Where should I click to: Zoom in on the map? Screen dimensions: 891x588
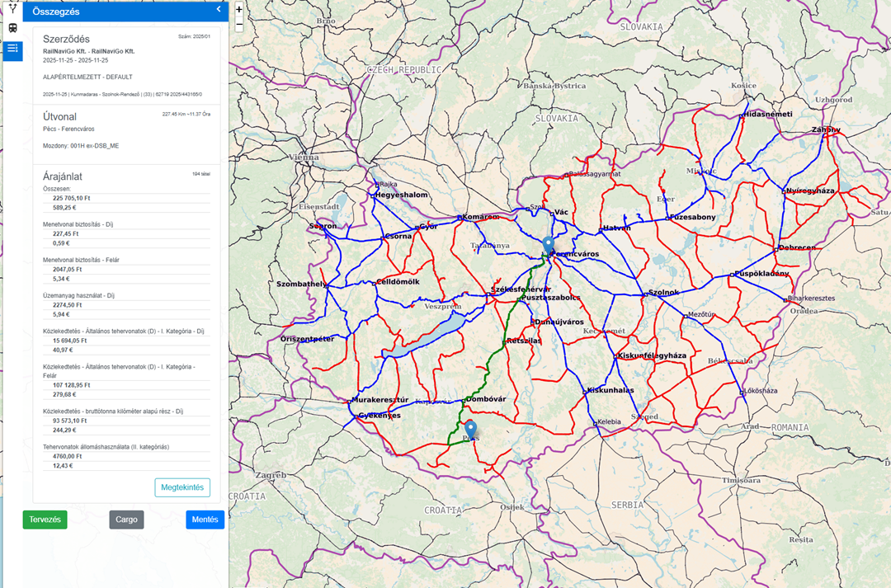[239, 10]
